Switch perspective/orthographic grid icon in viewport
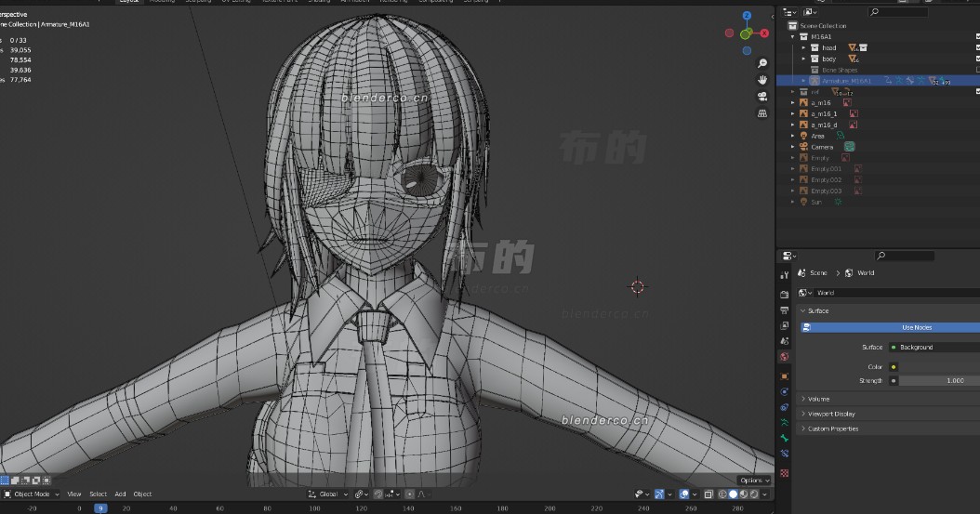The height and width of the screenshot is (514, 980). coord(761,113)
